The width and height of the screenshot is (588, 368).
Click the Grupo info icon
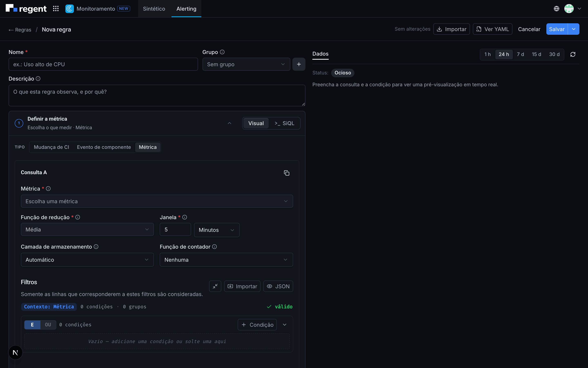click(x=222, y=52)
